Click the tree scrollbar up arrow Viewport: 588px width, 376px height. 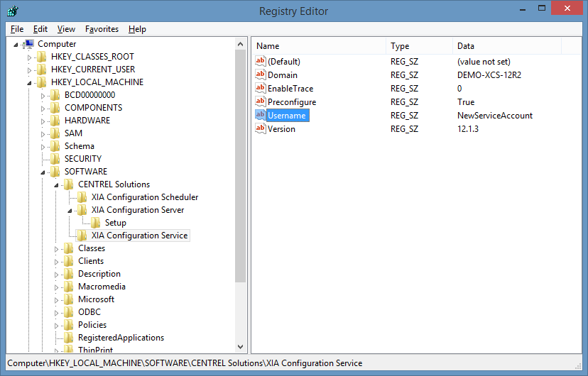click(240, 44)
